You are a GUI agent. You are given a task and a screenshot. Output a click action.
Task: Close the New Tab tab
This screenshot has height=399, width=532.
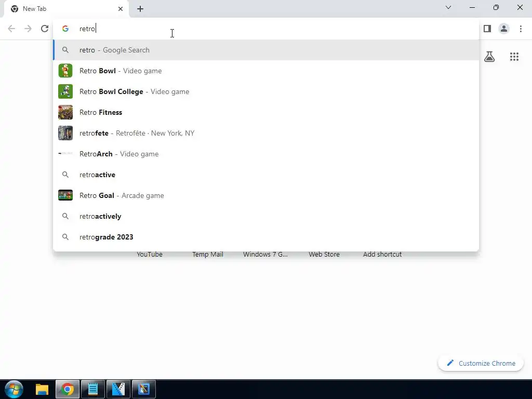tap(121, 9)
